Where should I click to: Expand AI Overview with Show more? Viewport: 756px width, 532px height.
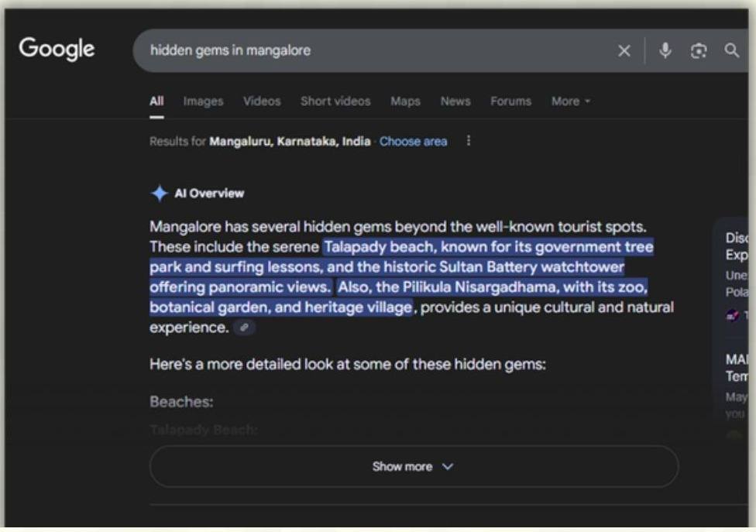click(x=414, y=466)
